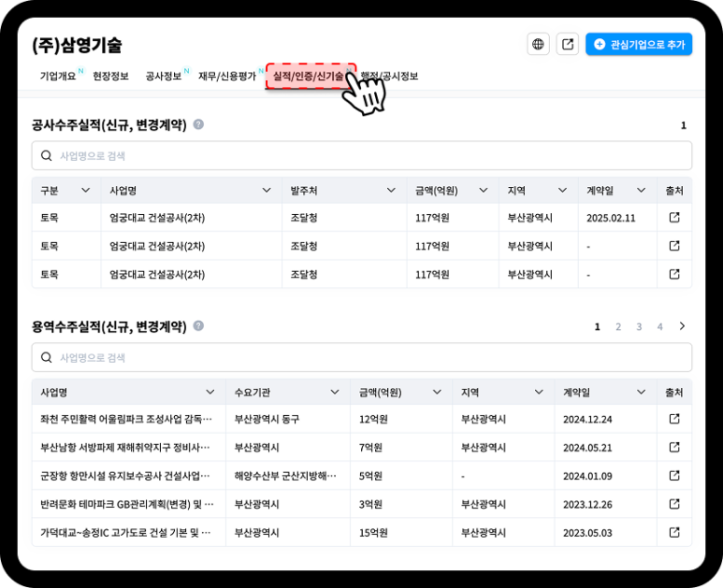Open source link for 군장항 항만시설 row
This screenshot has width=723, height=588.
pyautogui.click(x=674, y=475)
